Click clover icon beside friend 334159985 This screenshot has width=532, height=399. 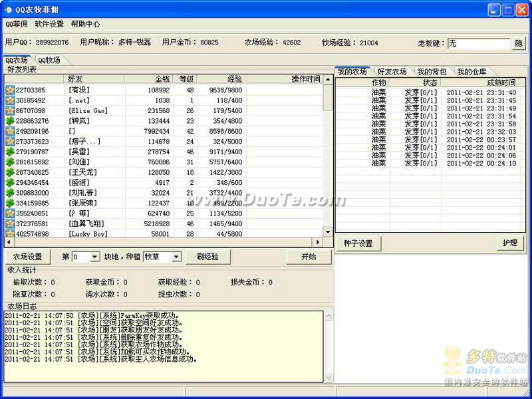pyautogui.click(x=10, y=203)
